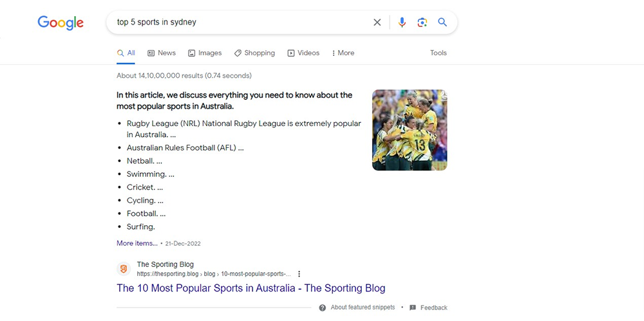Screen dimensions: 644x321
Task: Click The Sporting Blog site name
Action: pyautogui.click(x=165, y=264)
